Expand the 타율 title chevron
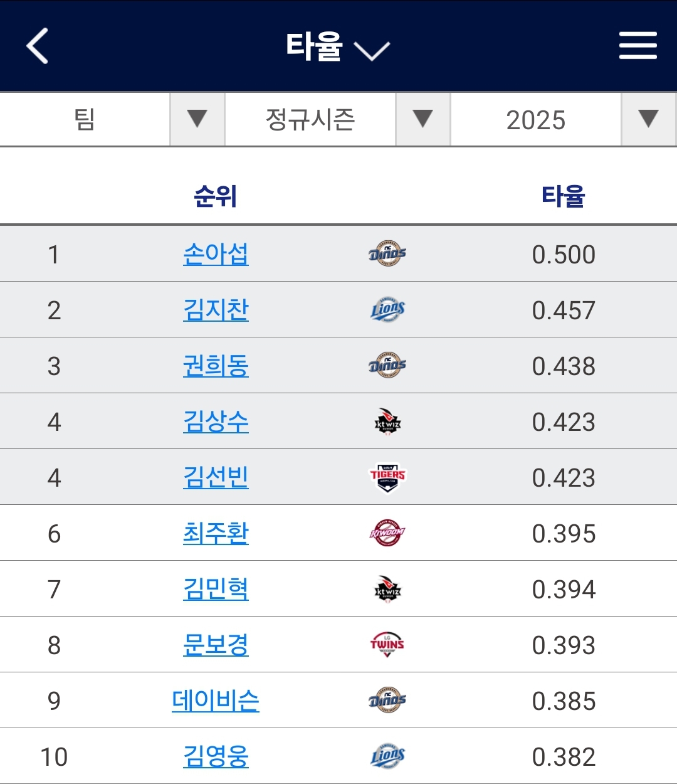This screenshot has width=677, height=784. click(x=372, y=50)
